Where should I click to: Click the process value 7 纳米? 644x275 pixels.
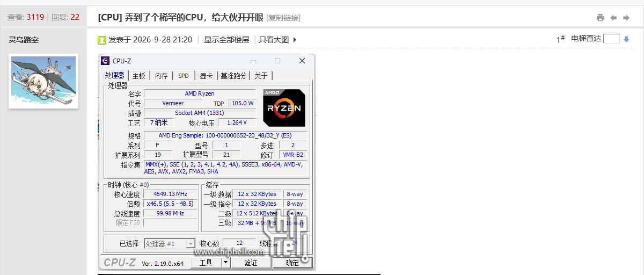point(158,122)
